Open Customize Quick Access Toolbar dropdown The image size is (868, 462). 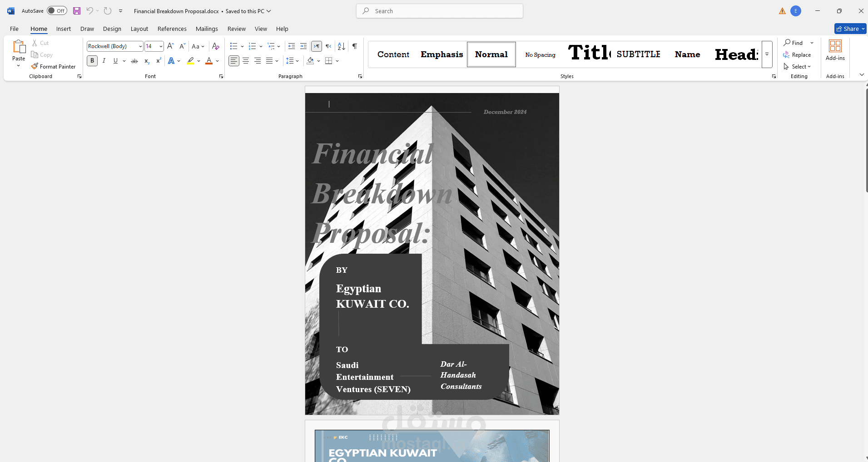pyautogui.click(x=120, y=11)
